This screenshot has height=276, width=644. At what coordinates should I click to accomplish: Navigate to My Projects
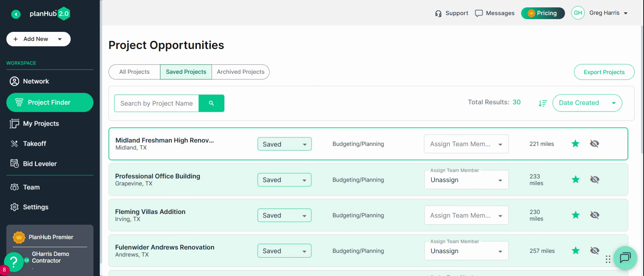pos(50,124)
